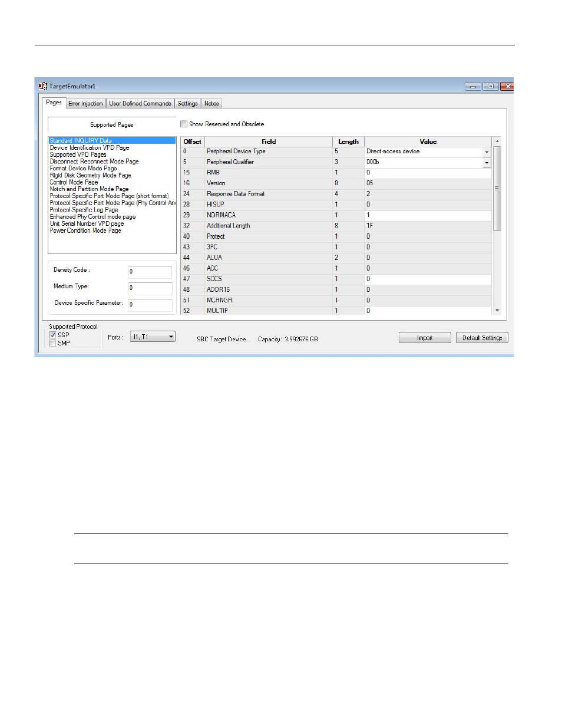Image resolution: width=562 pixels, height=728 pixels.
Task: Maximize the TargetEmulator1 window
Action: pos(490,87)
